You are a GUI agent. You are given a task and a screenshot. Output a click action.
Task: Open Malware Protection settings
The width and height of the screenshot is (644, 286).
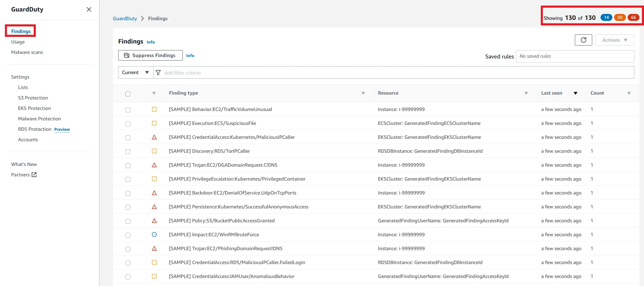tap(40, 119)
